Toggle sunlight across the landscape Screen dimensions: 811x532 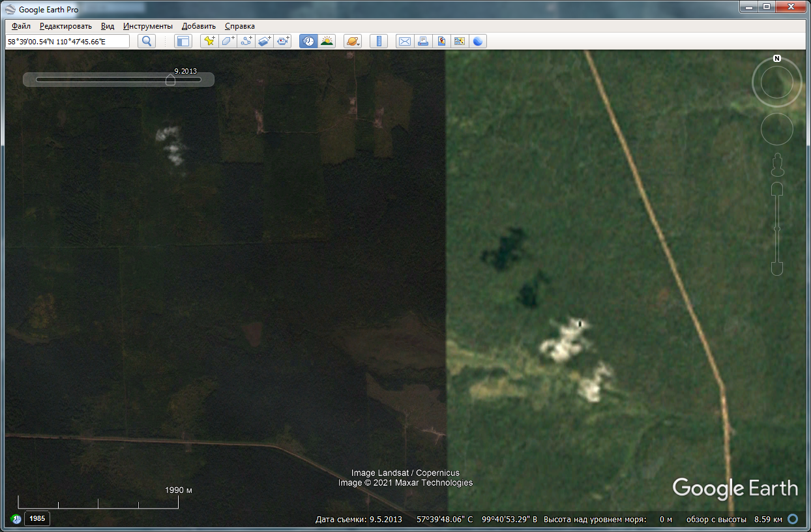[x=327, y=41]
